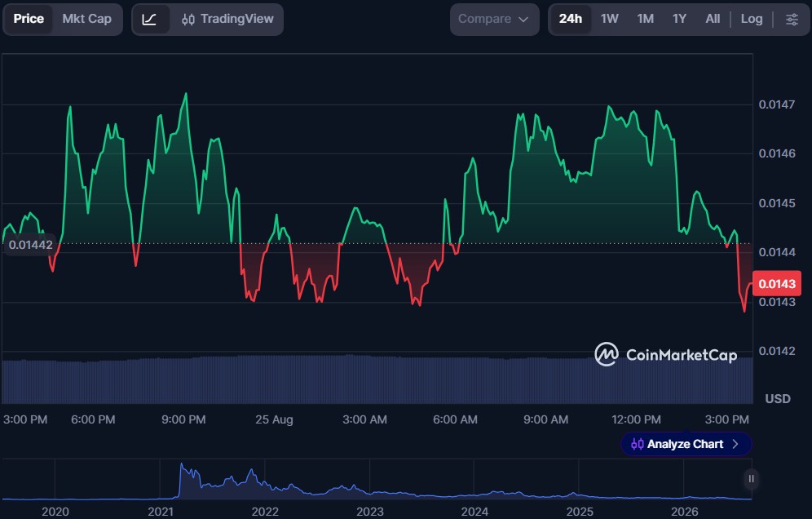Click the 9:00 PM time axis label
812x519 pixels.
pyautogui.click(x=183, y=419)
